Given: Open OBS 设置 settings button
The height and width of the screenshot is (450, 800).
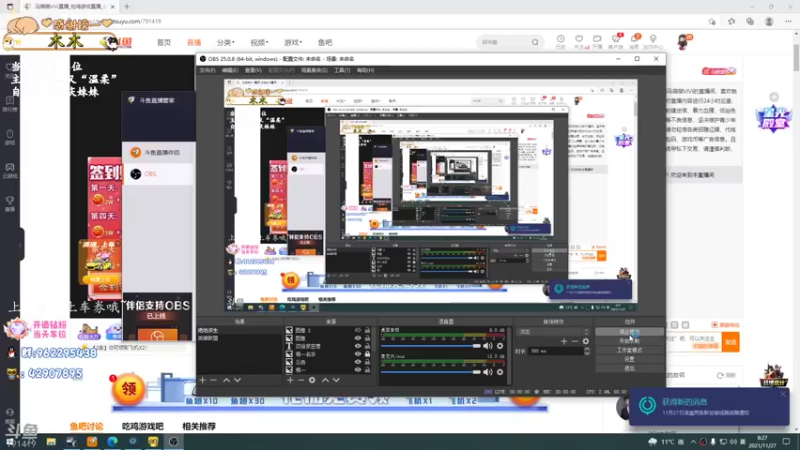Looking at the screenshot, I should [x=629, y=359].
